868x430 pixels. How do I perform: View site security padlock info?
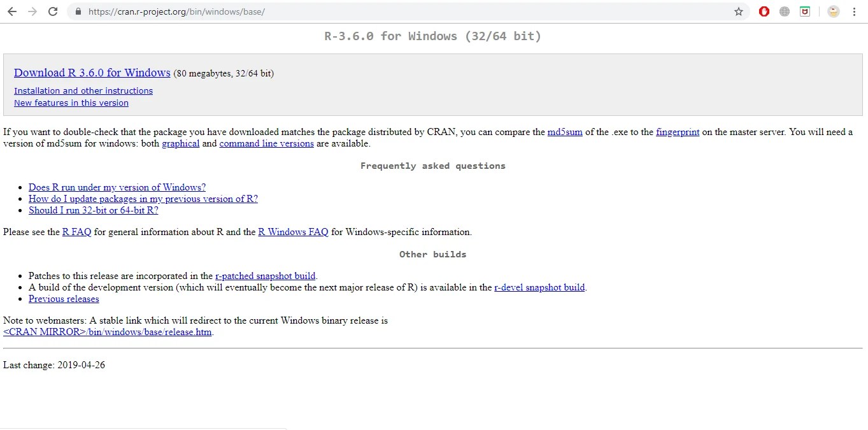(78, 11)
